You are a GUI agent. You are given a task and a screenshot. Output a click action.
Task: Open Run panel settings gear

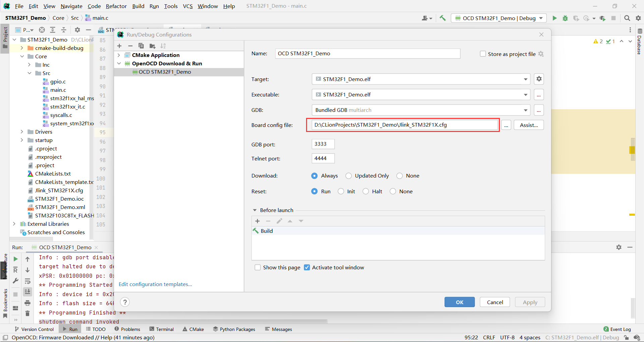(x=619, y=247)
